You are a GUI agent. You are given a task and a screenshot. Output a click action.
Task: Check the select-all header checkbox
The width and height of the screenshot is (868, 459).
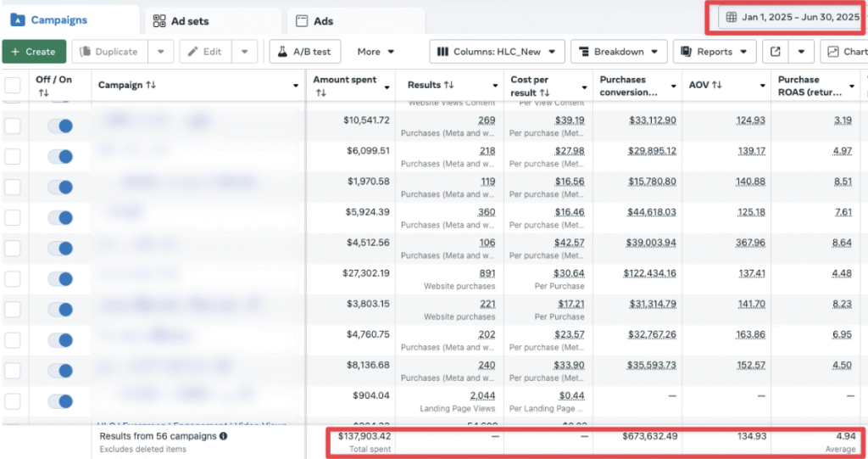click(x=13, y=86)
